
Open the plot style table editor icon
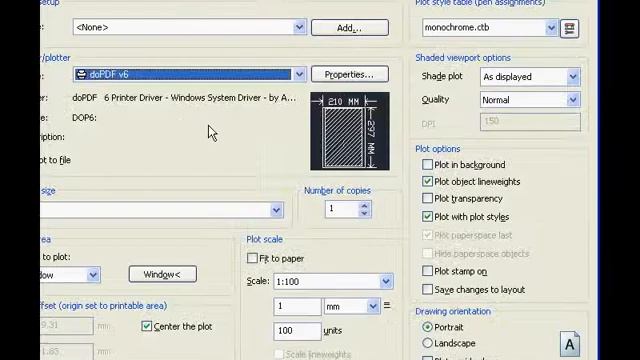tap(569, 28)
